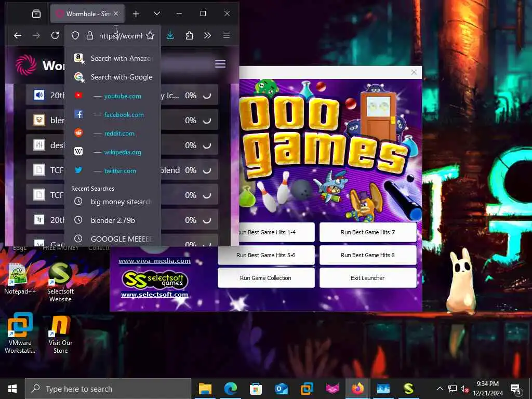The width and height of the screenshot is (532, 399).
Task: Open www.selectsoft.com link
Action: 154,295
